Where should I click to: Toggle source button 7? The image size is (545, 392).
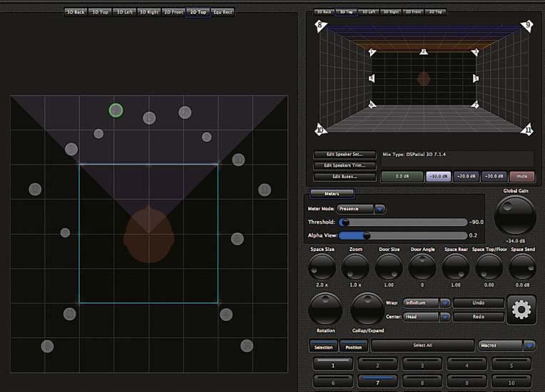pos(377,382)
